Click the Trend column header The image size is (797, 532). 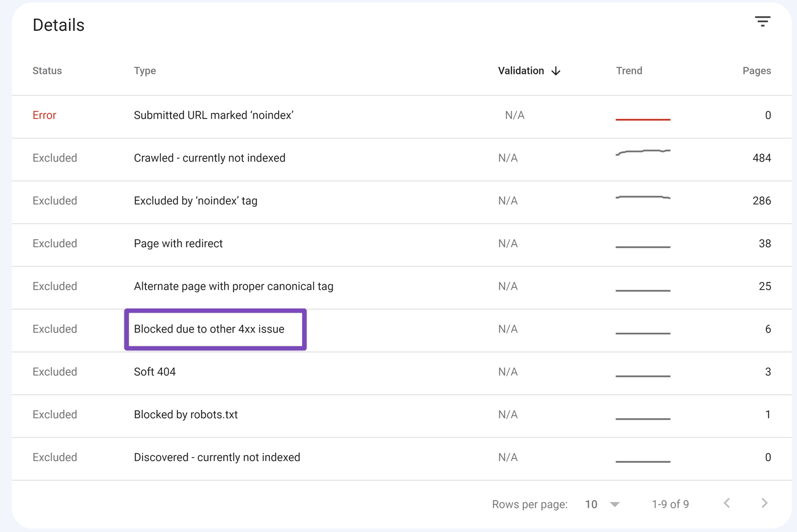(629, 71)
